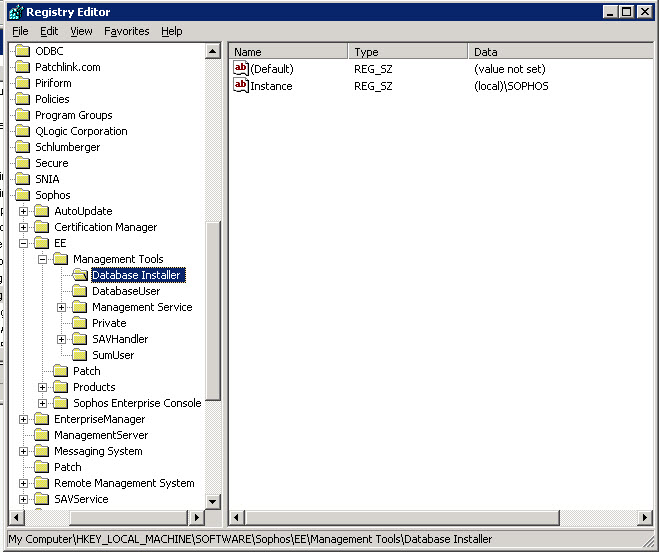Click the Program Groups folder icon

point(22,115)
